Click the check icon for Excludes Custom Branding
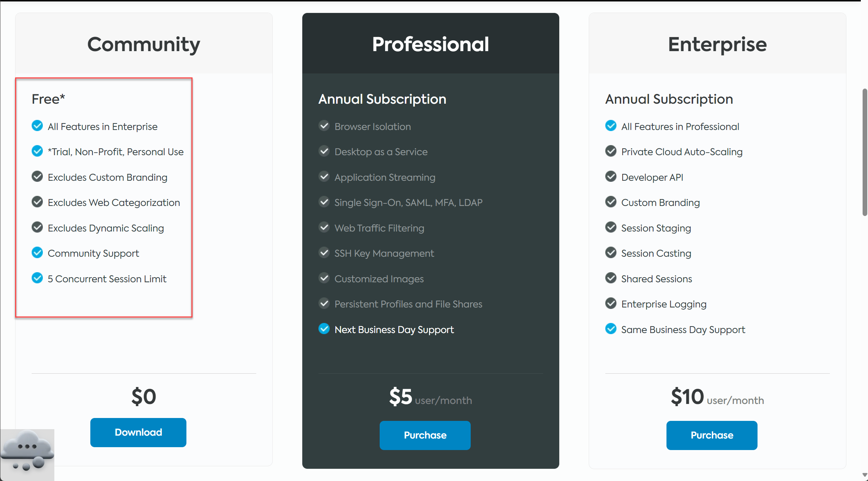The height and width of the screenshot is (481, 868). 37,177
